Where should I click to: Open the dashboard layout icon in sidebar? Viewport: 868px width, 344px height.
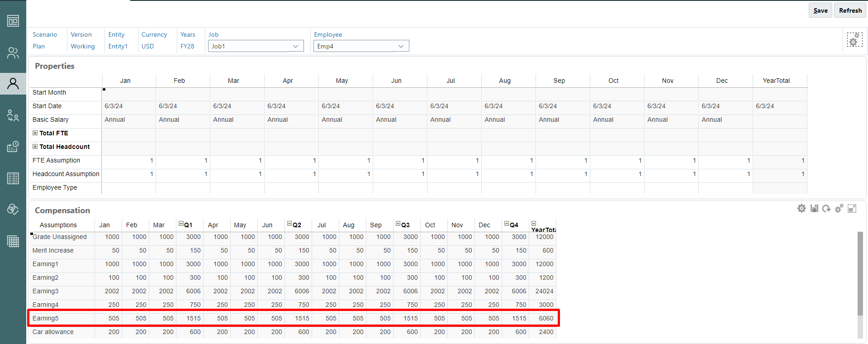pyautogui.click(x=13, y=21)
